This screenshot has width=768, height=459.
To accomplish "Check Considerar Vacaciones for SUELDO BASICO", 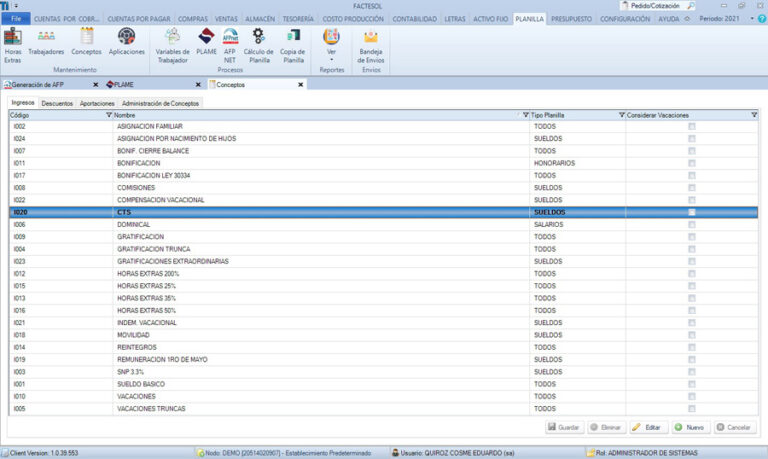I will [x=691, y=384].
